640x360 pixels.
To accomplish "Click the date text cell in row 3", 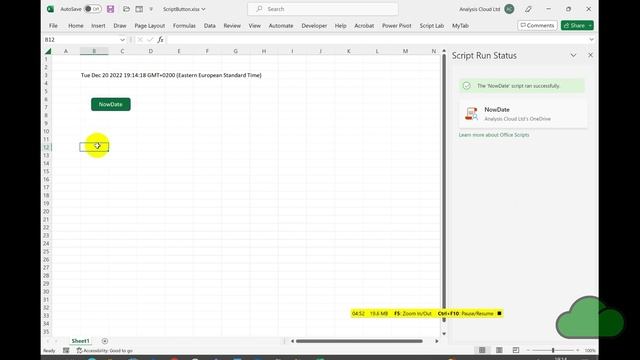I will (x=171, y=75).
